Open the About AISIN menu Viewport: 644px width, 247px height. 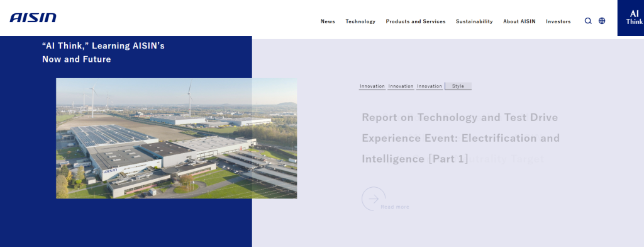point(519,21)
